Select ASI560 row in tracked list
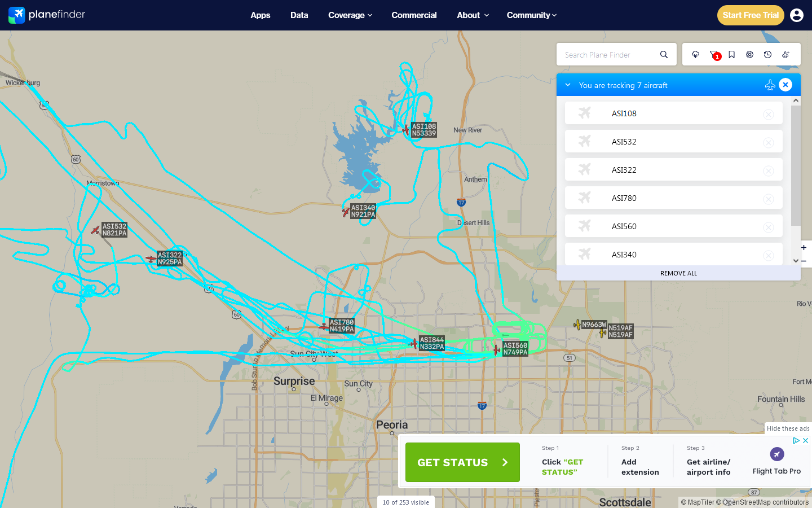The image size is (812, 508). (x=674, y=226)
